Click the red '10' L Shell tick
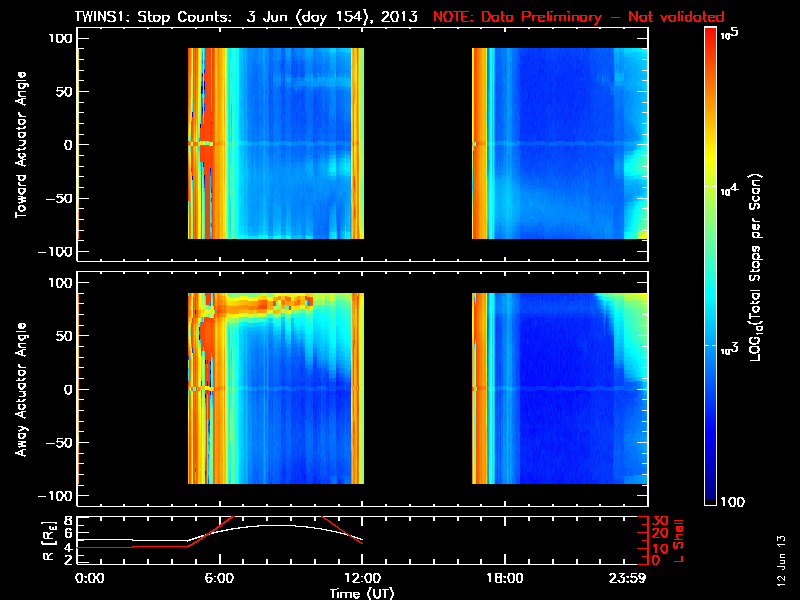The width and height of the screenshot is (800, 600). click(x=660, y=548)
